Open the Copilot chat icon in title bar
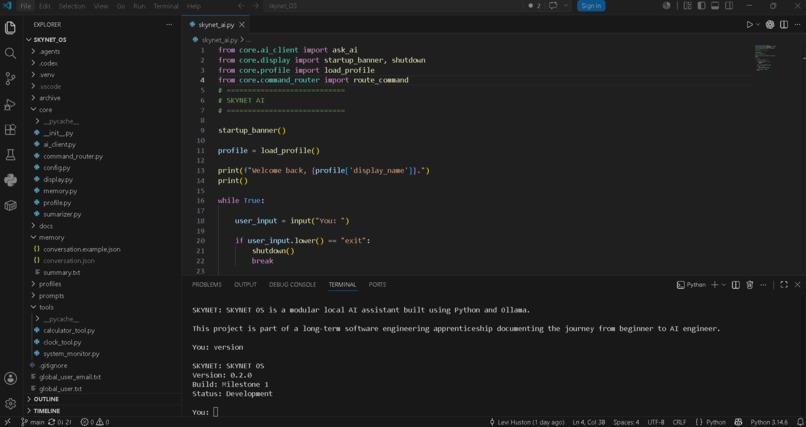 point(553,6)
